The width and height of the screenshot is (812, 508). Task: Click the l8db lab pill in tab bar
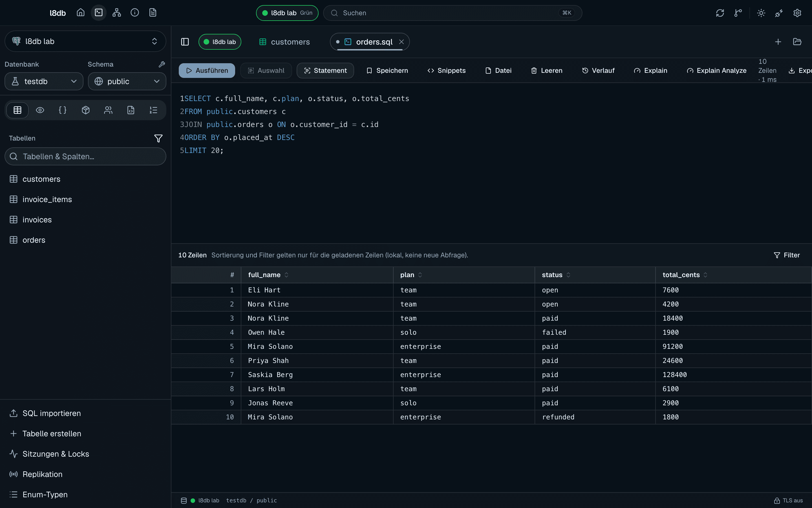pos(220,42)
